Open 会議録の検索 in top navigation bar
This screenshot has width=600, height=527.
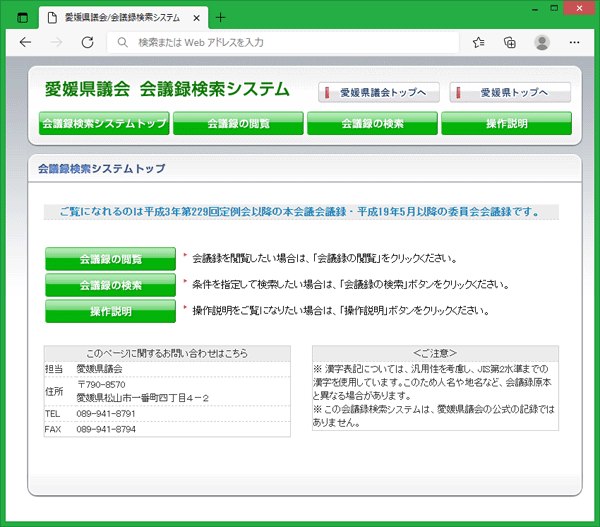pos(372,123)
